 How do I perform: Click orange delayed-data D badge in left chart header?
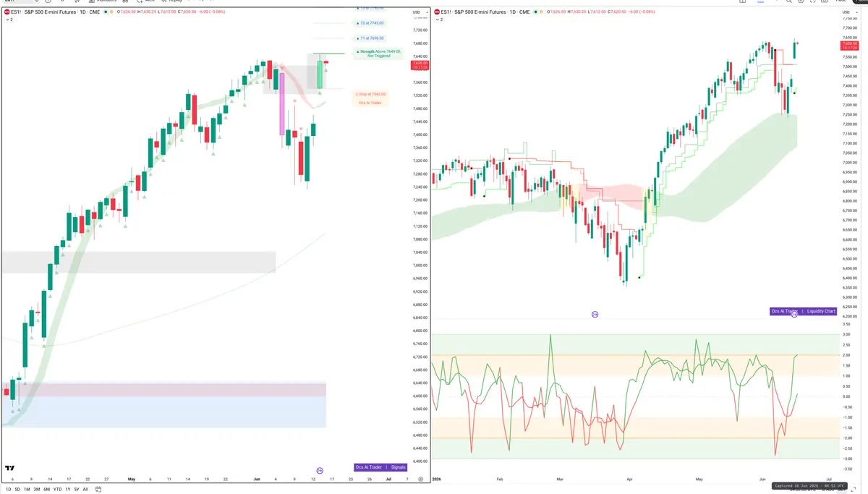pos(112,12)
